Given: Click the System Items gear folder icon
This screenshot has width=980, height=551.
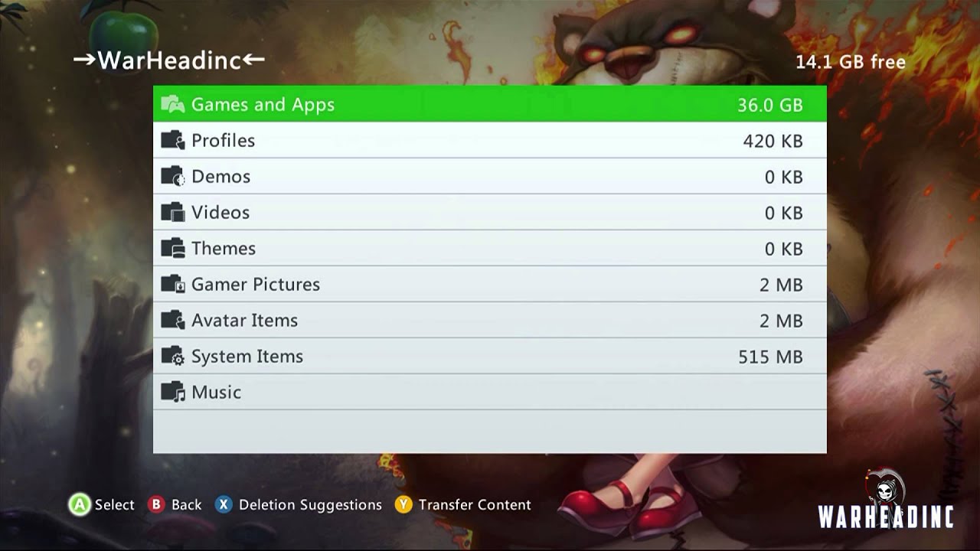Looking at the screenshot, I should coord(173,357).
